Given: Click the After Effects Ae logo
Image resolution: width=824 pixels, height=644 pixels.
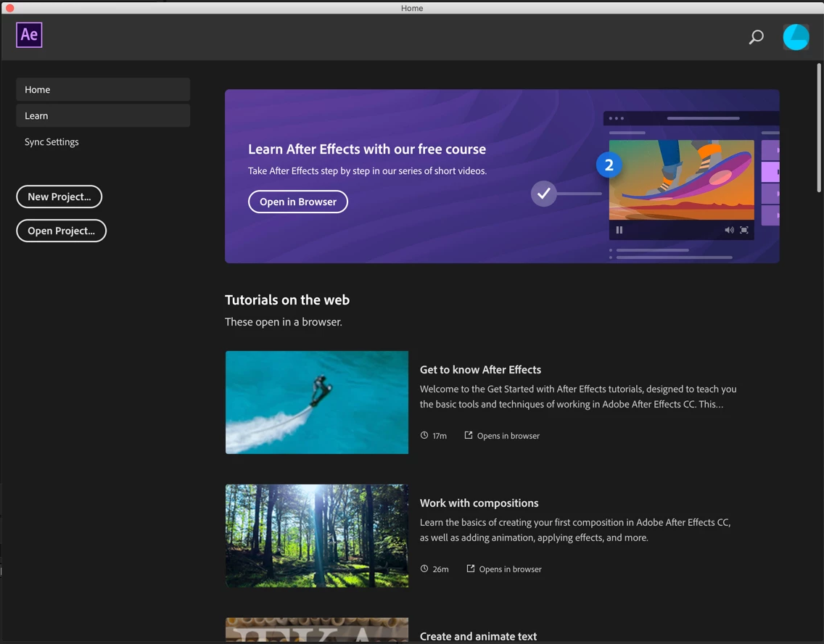Looking at the screenshot, I should 29,36.
